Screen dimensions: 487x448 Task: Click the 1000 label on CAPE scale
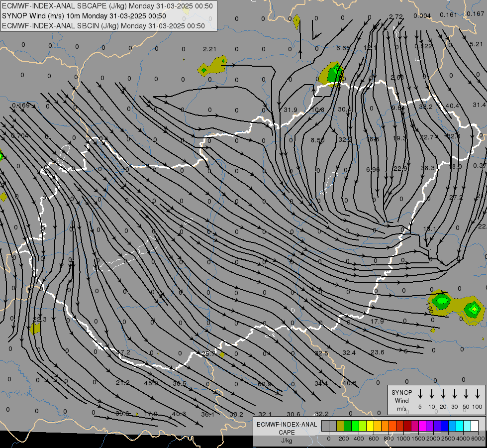(403, 439)
